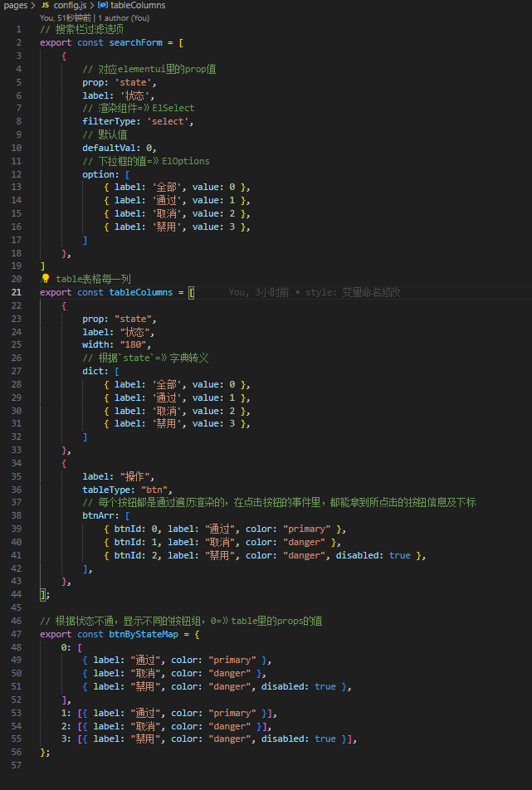
Task: Click the 'export' keyword on line 47
Action: [56, 634]
